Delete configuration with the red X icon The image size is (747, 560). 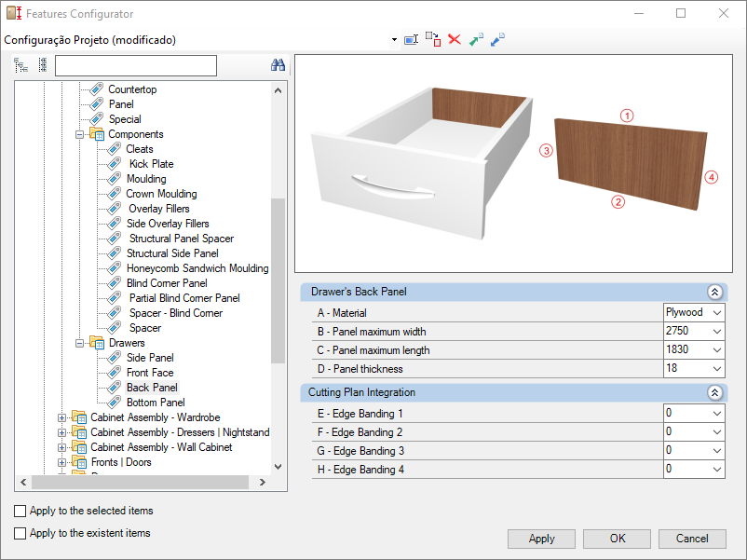tap(455, 40)
